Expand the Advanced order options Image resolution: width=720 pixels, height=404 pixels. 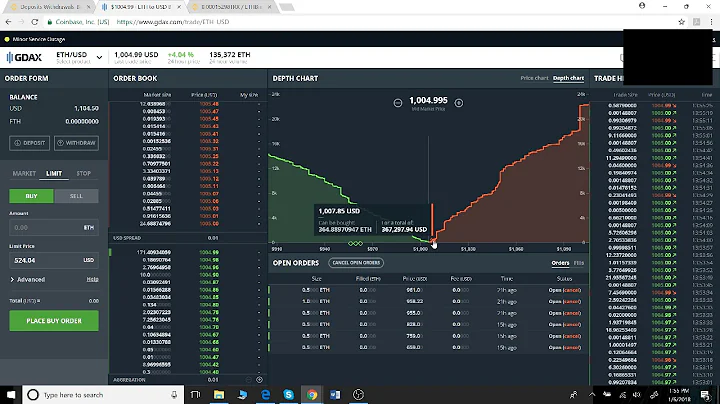28,279
